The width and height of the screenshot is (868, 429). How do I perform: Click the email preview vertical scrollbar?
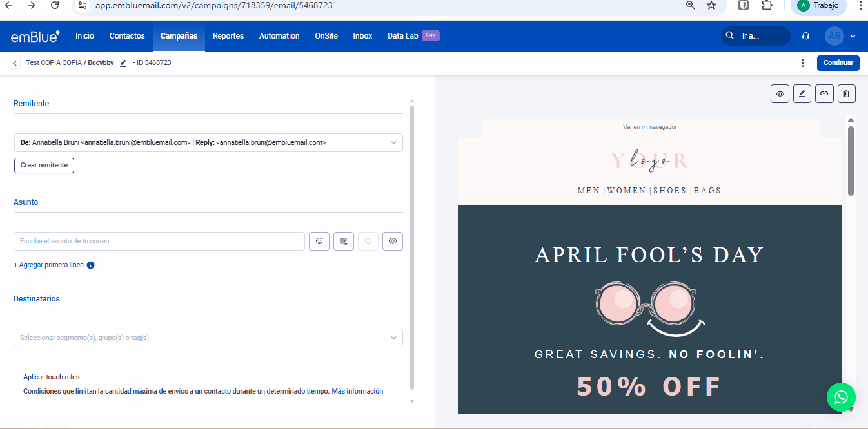click(x=851, y=161)
